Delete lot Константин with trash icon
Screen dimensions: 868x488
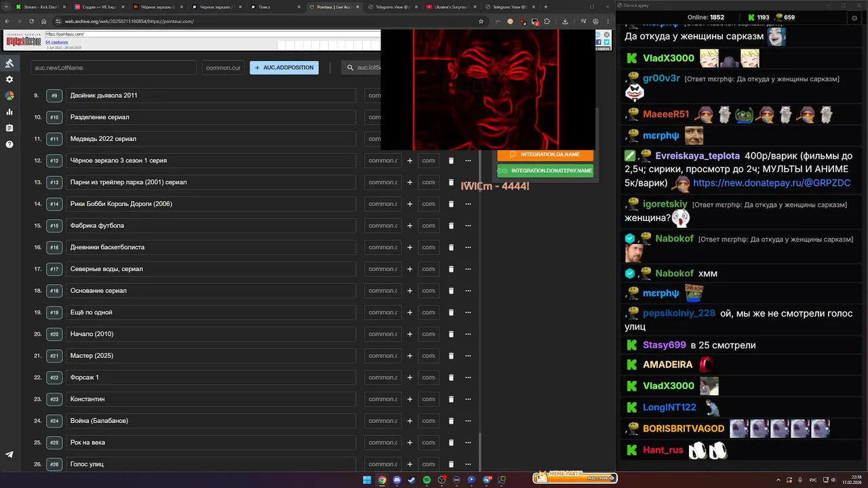pos(451,399)
